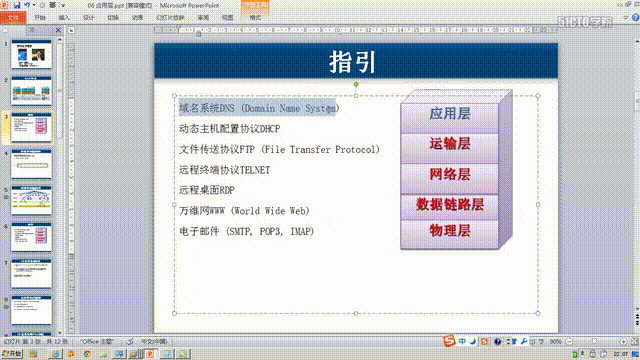Save the presentation from Quick Access Toolbar

coord(17,5)
